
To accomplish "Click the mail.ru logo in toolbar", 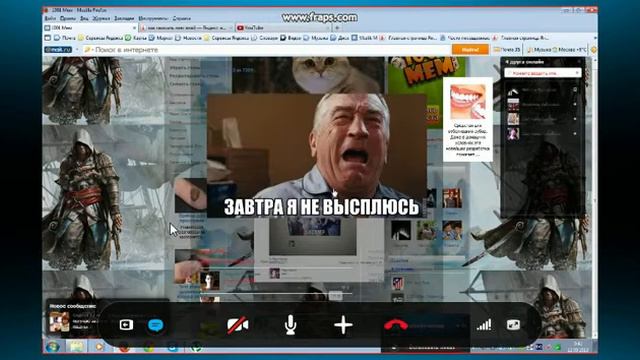I will [x=58, y=49].
